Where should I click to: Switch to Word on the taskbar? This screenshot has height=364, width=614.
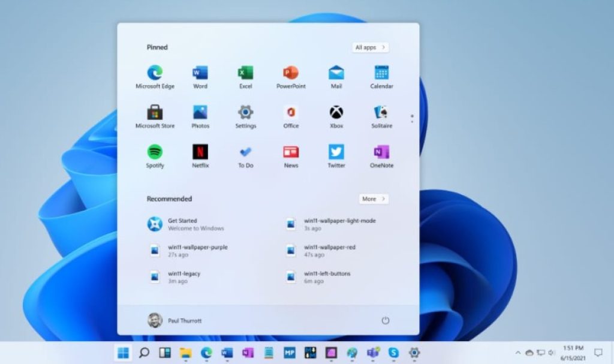(x=227, y=353)
